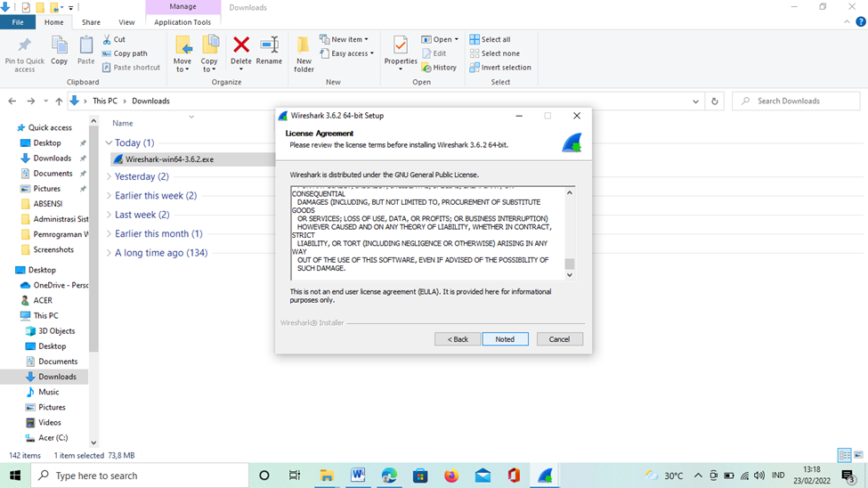This screenshot has height=488, width=868.
Task: Switch to the Home ribbon tab
Action: (x=53, y=22)
